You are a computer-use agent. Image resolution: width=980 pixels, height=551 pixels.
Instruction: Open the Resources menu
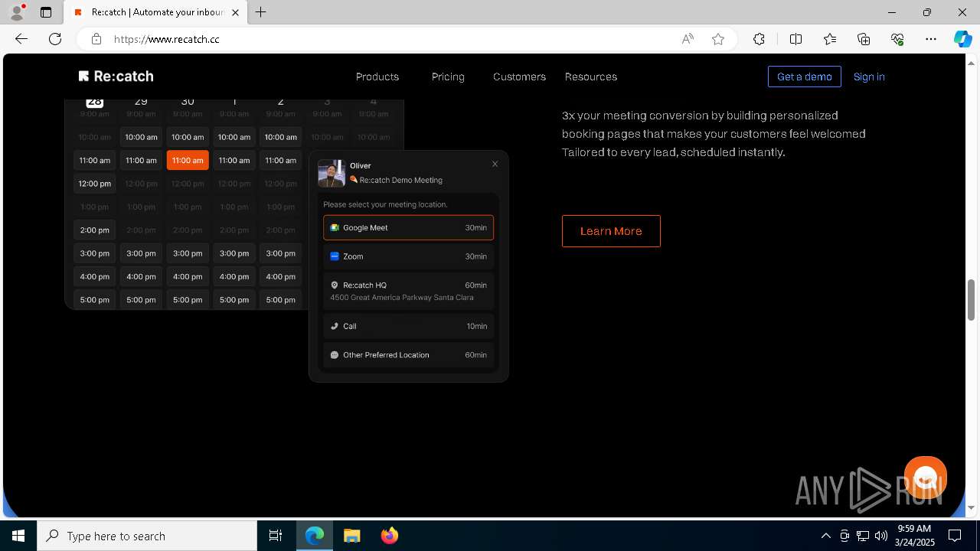(591, 77)
